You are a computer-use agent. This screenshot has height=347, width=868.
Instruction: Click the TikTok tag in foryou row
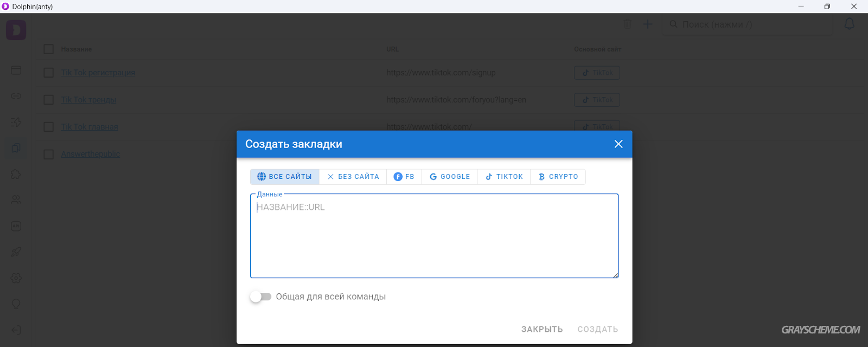[597, 100]
